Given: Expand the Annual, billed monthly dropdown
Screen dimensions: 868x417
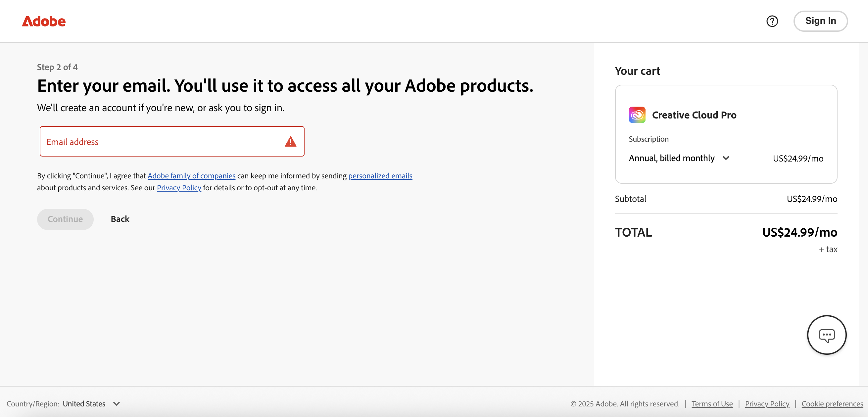Looking at the screenshot, I should click(x=671, y=158).
